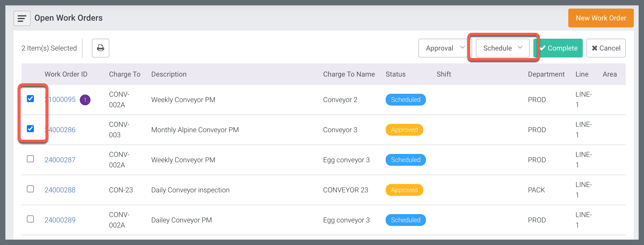Click the green Complete button
Image resolution: width=644 pixels, height=245 pixels.
[558, 48]
